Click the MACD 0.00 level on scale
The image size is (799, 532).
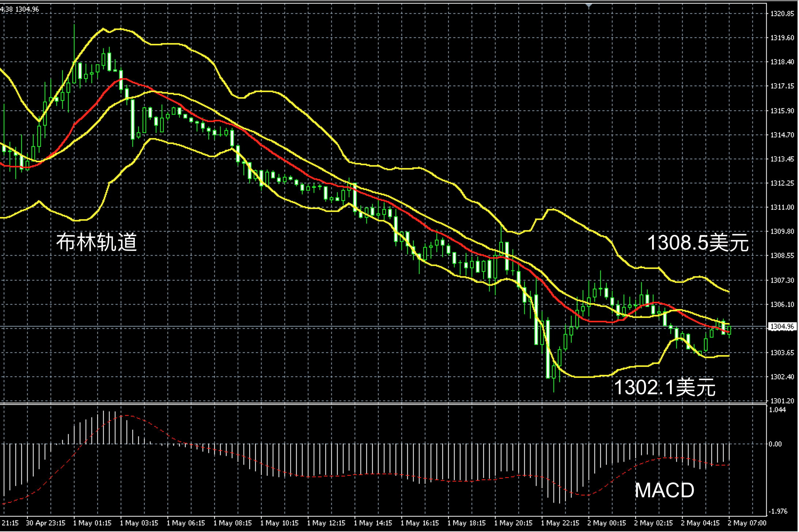click(x=775, y=444)
